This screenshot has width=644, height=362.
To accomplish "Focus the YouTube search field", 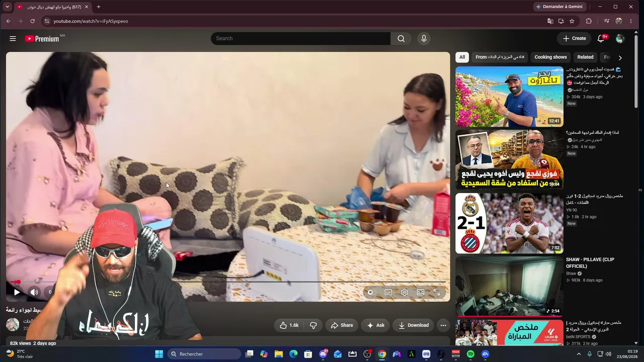I will 300,39.
